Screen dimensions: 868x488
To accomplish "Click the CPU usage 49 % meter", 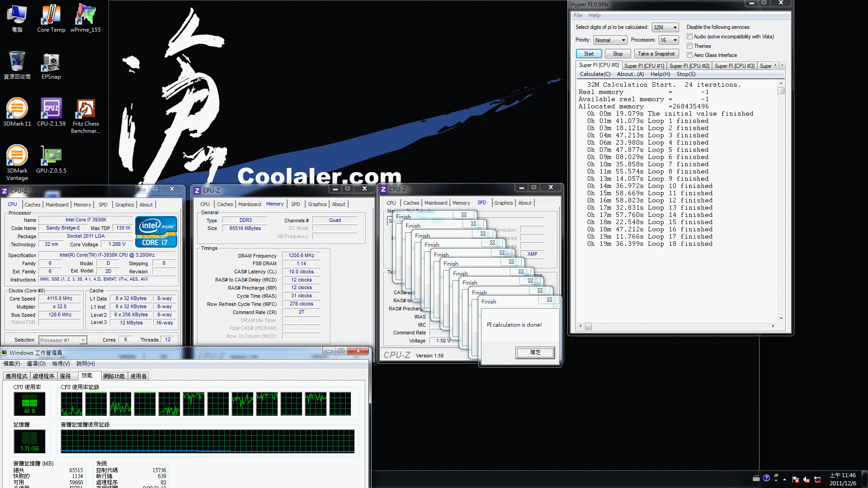I will tap(30, 404).
